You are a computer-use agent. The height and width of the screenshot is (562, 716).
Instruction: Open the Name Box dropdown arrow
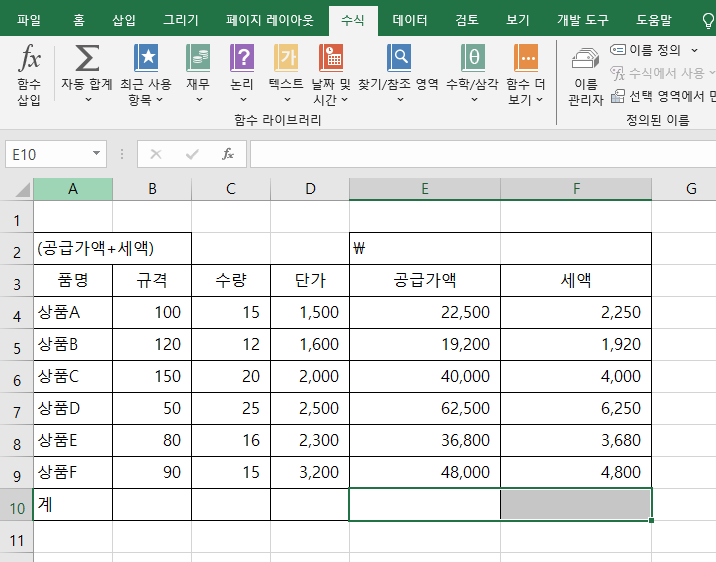[x=96, y=153]
